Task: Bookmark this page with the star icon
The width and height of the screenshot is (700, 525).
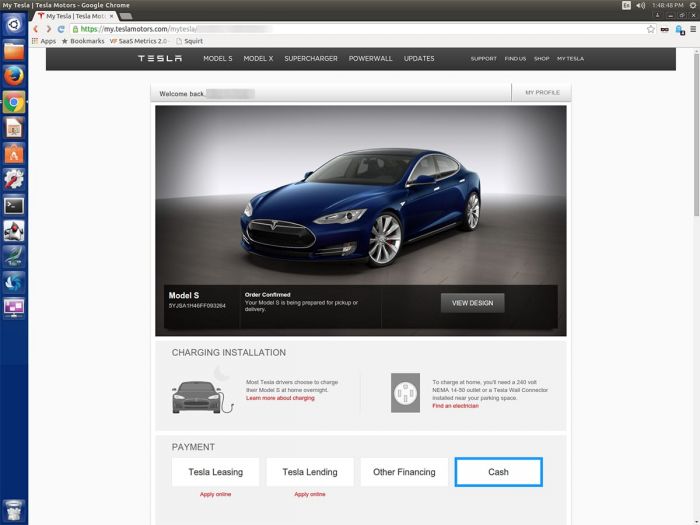Action: tap(651, 29)
